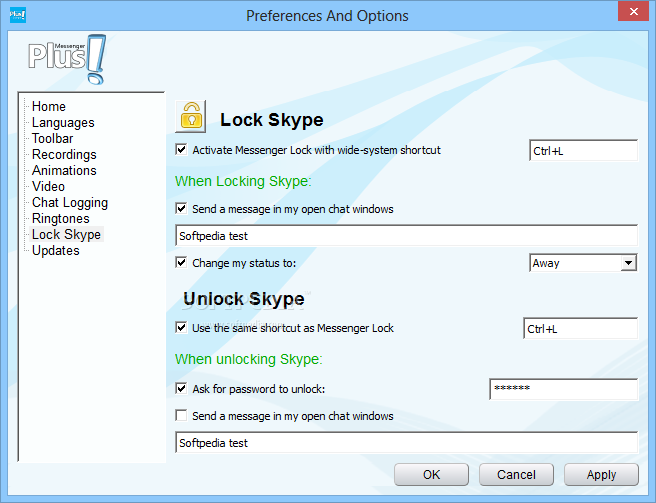Enable unlocking Send a message checkbox
This screenshot has height=503, width=656.
pyautogui.click(x=181, y=416)
